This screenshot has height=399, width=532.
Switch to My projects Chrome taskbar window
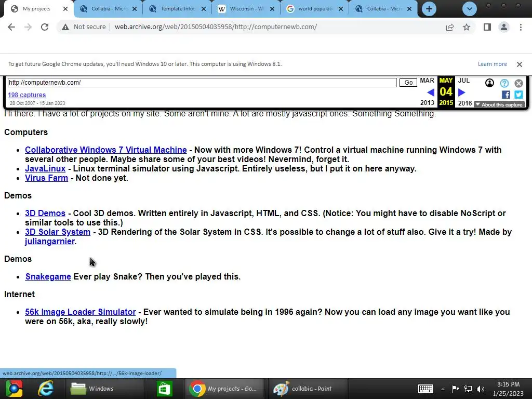(224, 389)
